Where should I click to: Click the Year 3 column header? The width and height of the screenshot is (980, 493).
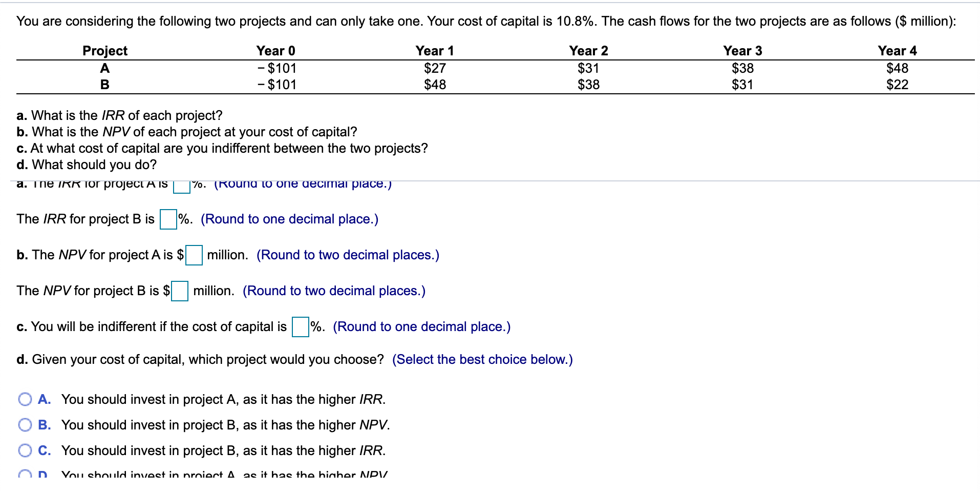743,51
